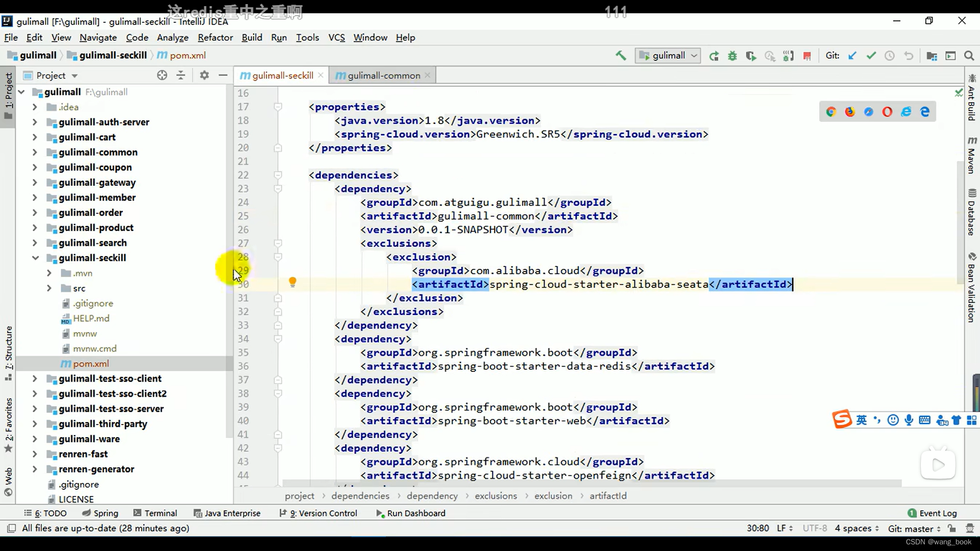Open the Terminal tool tab
This screenshot has height=551, width=980.
click(155, 513)
